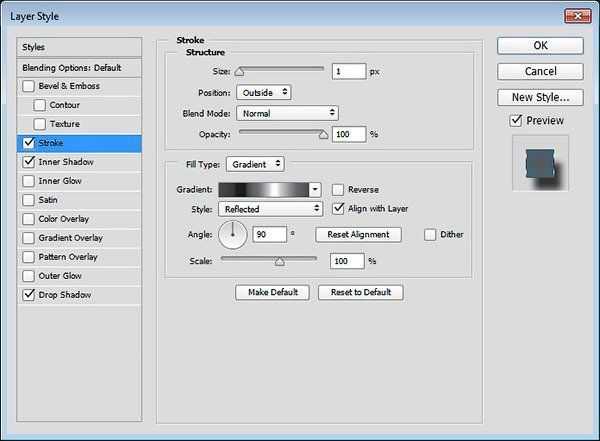The width and height of the screenshot is (600, 441).
Task: Open the Position dropdown showing Outside
Action: click(264, 93)
